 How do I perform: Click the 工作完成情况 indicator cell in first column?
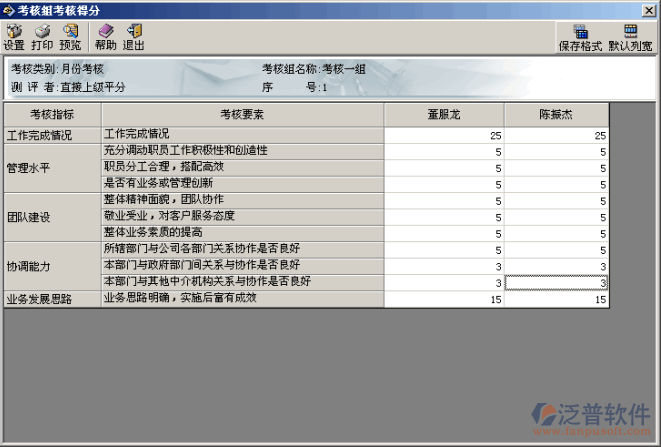coord(52,135)
